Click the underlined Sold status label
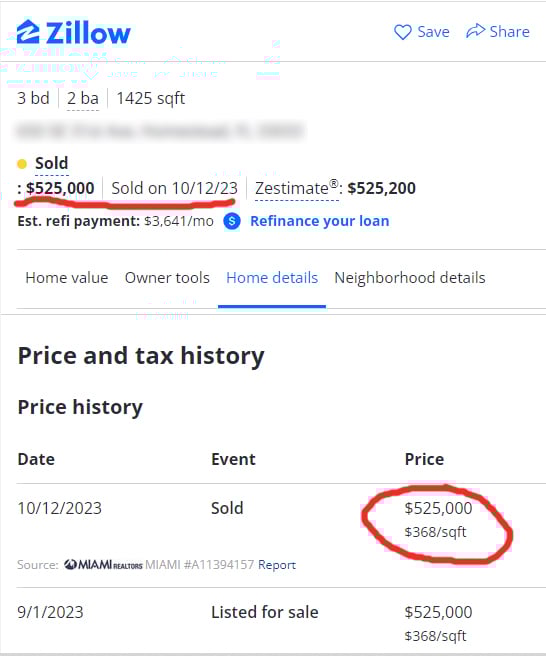Screen dimensions: 546x656 tap(51, 163)
